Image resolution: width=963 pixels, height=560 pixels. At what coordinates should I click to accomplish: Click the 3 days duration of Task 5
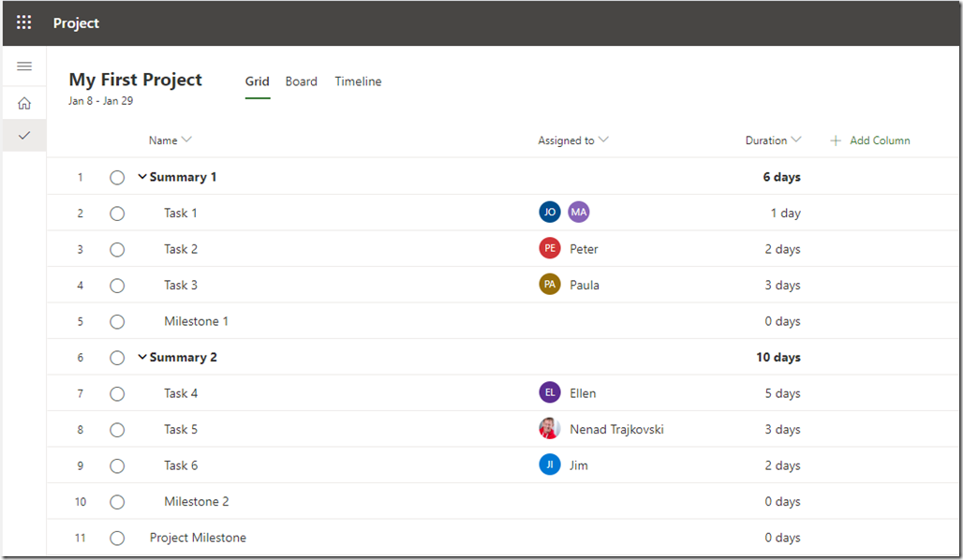pos(782,429)
